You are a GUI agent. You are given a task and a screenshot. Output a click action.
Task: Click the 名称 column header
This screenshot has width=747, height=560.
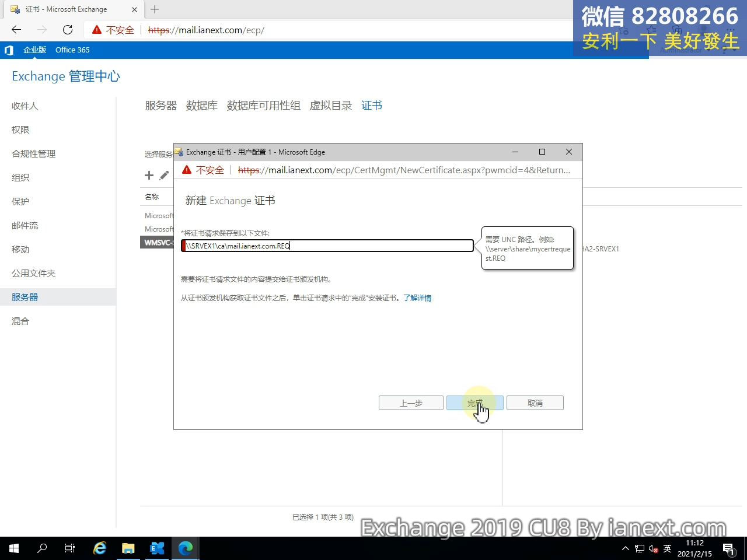(152, 197)
